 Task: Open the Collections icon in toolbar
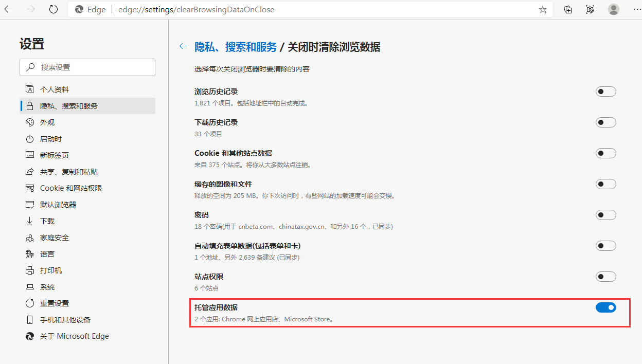click(x=568, y=10)
